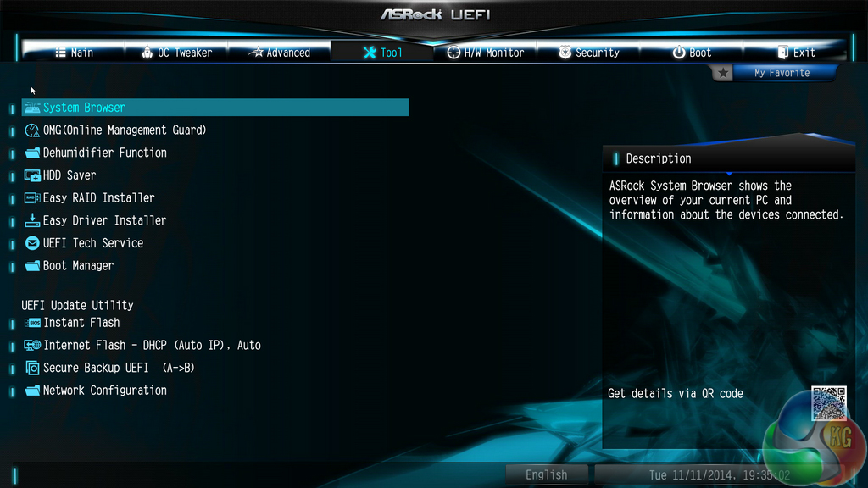
Task: Click the UEFI Tech Service envelope icon
Action: click(x=32, y=243)
